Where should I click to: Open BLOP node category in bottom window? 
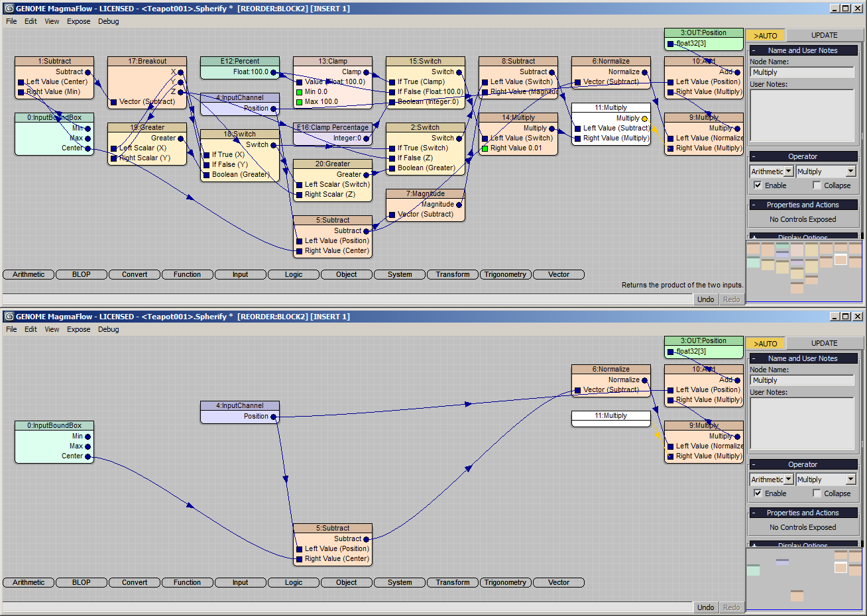[82, 582]
